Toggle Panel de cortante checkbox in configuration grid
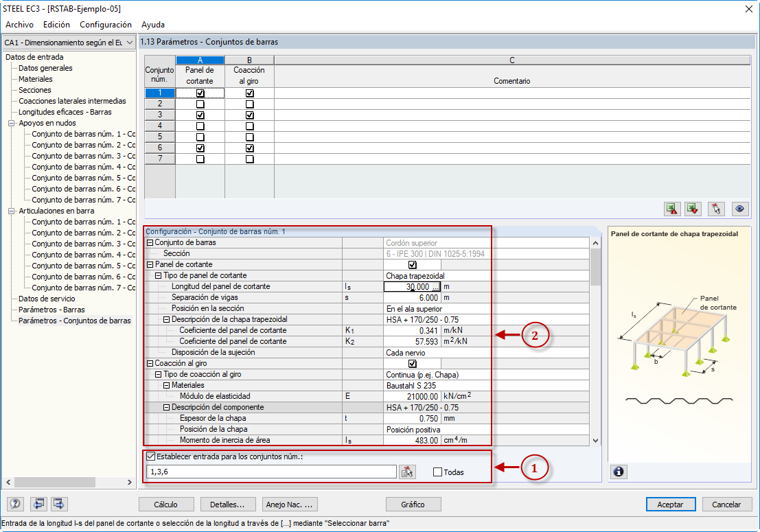This screenshot has height=532, width=760. [413, 264]
